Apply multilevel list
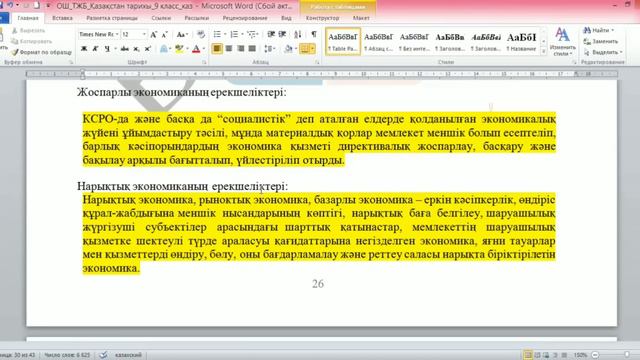Screen dimensions: 640x360 point(251,34)
